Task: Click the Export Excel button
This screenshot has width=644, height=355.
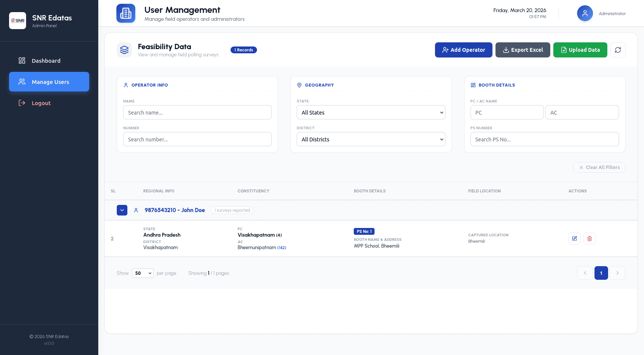Action: [523, 50]
